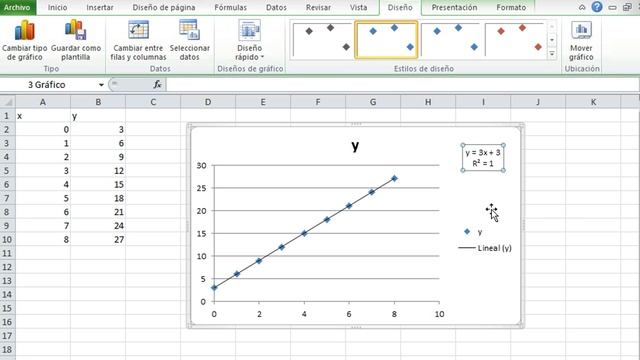Click the data point at x=8
640x360 pixels.
tap(394, 178)
